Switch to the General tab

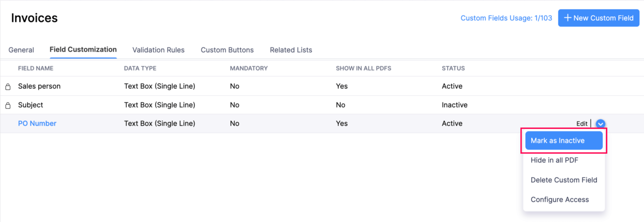(21, 50)
